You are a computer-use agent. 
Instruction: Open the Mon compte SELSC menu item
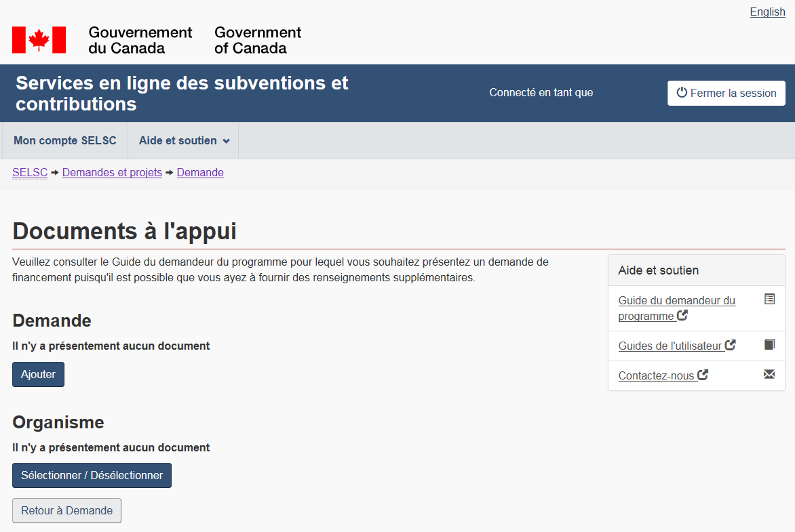[x=65, y=141]
